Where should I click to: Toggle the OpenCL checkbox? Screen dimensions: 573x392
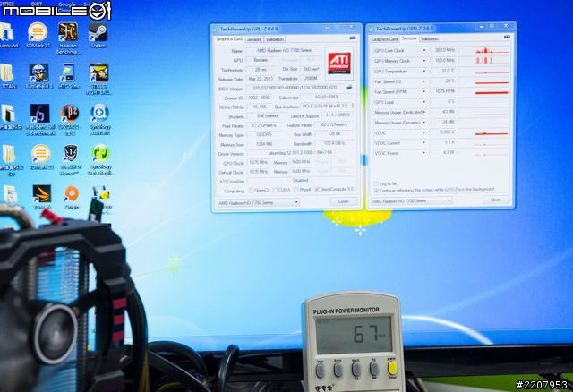tap(251, 190)
